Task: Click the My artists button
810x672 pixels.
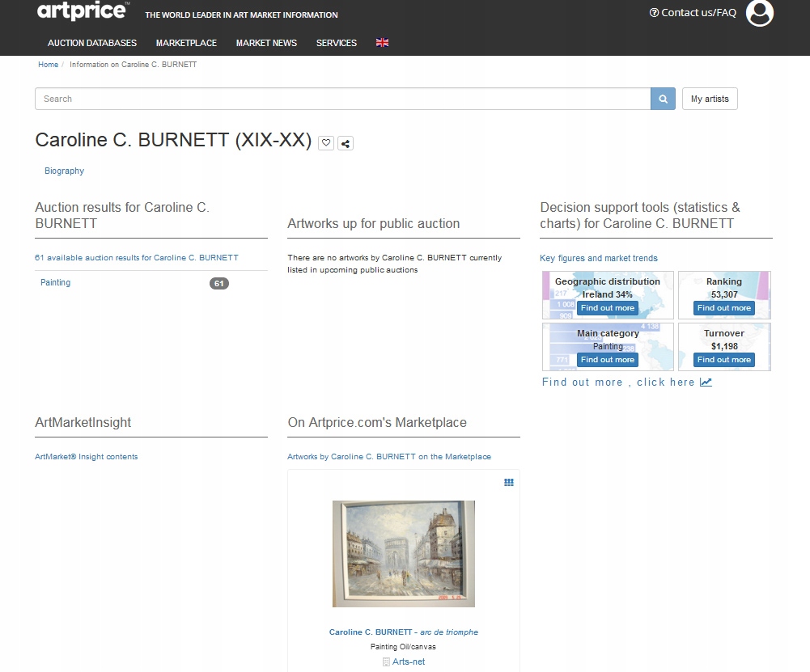Action: click(x=710, y=99)
